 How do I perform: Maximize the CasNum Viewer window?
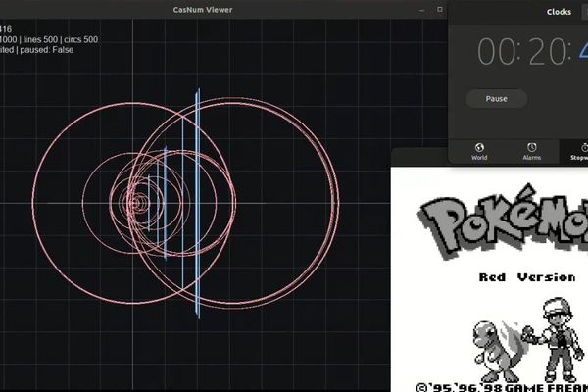(x=440, y=10)
